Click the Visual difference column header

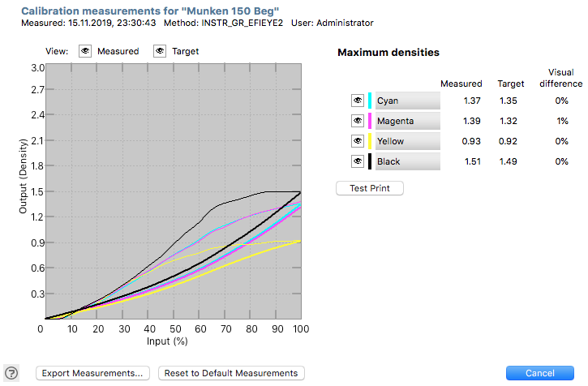coord(560,78)
